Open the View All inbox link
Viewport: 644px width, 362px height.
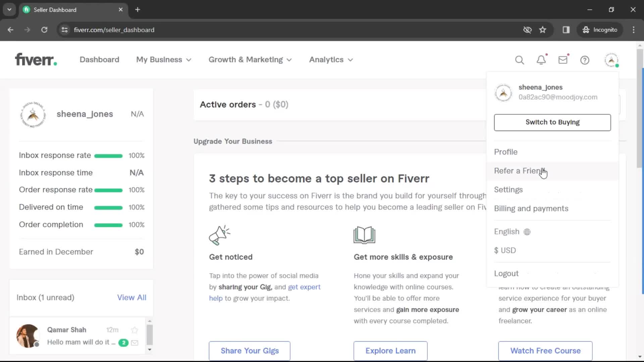[x=132, y=297]
